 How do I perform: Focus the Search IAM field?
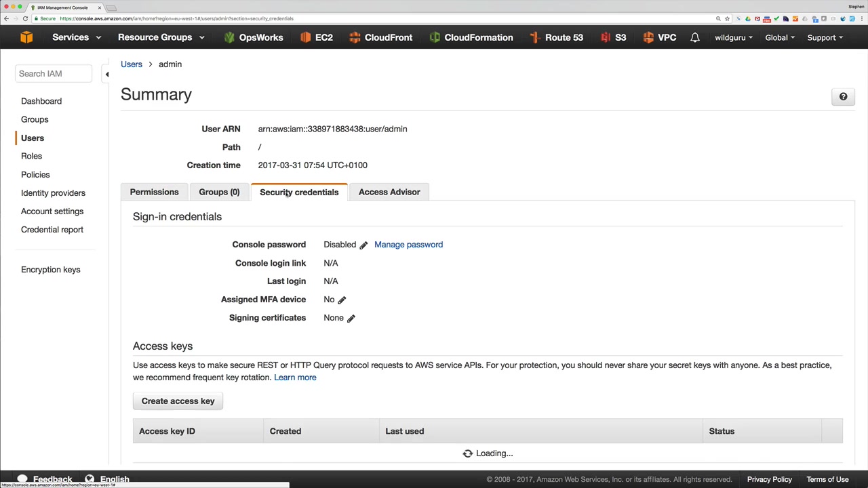coord(54,73)
